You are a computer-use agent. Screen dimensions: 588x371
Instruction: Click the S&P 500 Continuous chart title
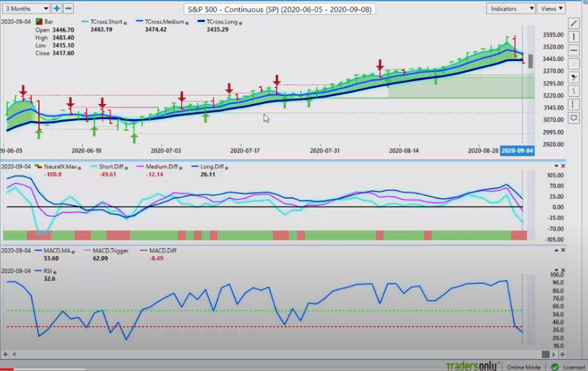(x=279, y=9)
